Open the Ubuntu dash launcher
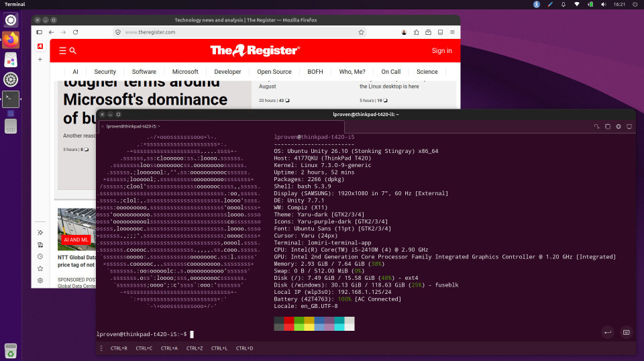 [x=11, y=20]
